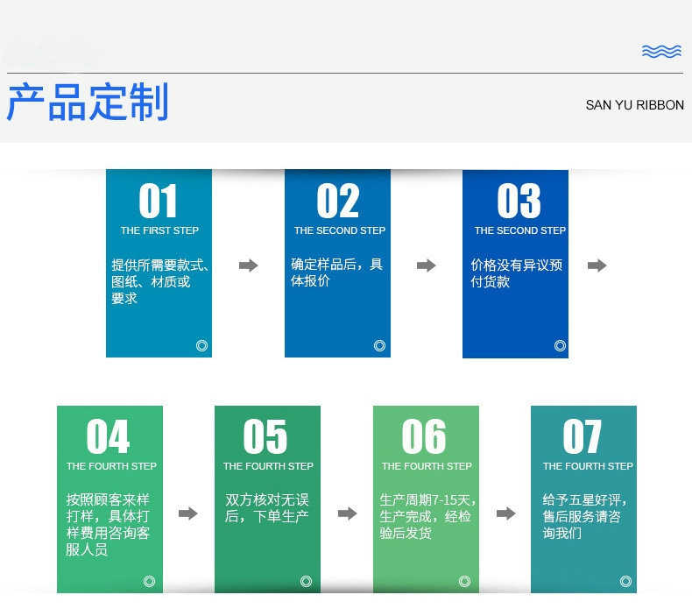Click the circle icon on card 07
This screenshot has width=692, height=616.
tap(625, 581)
